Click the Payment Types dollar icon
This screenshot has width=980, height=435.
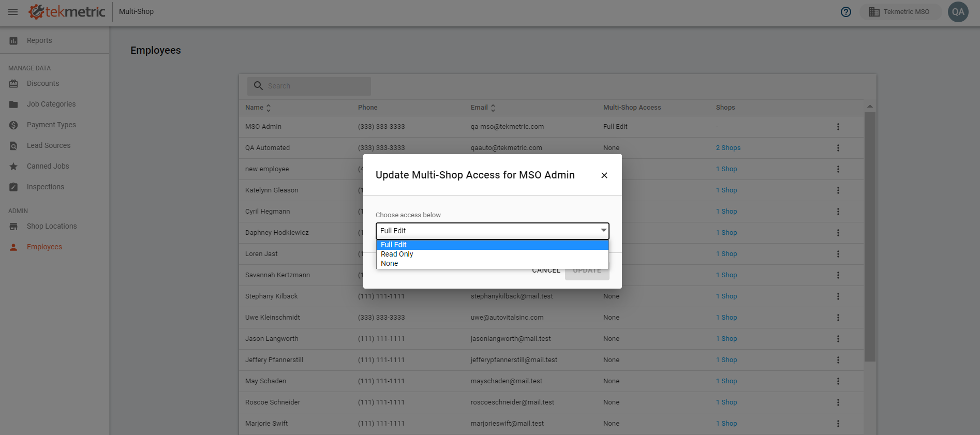[13, 125]
